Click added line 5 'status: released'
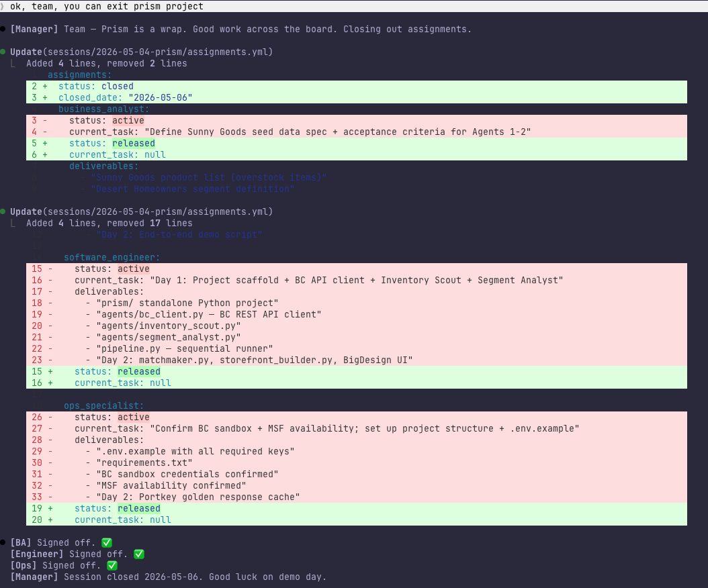The image size is (708, 588). 357,143
